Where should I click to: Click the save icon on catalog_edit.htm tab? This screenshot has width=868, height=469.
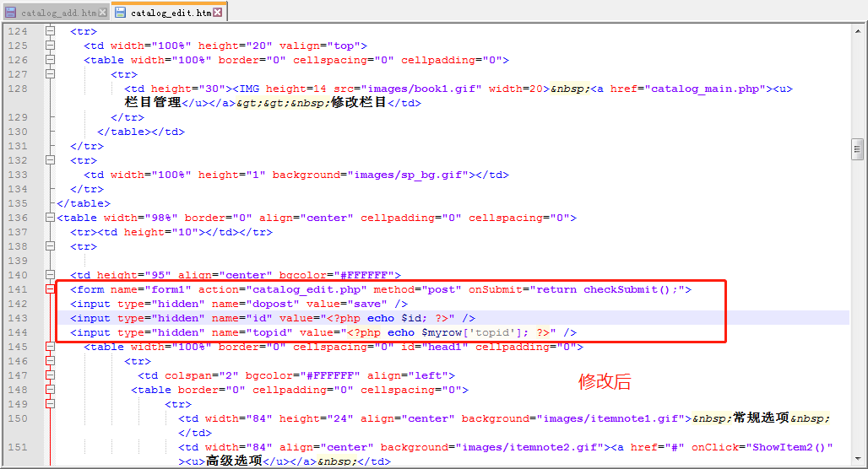tap(120, 13)
